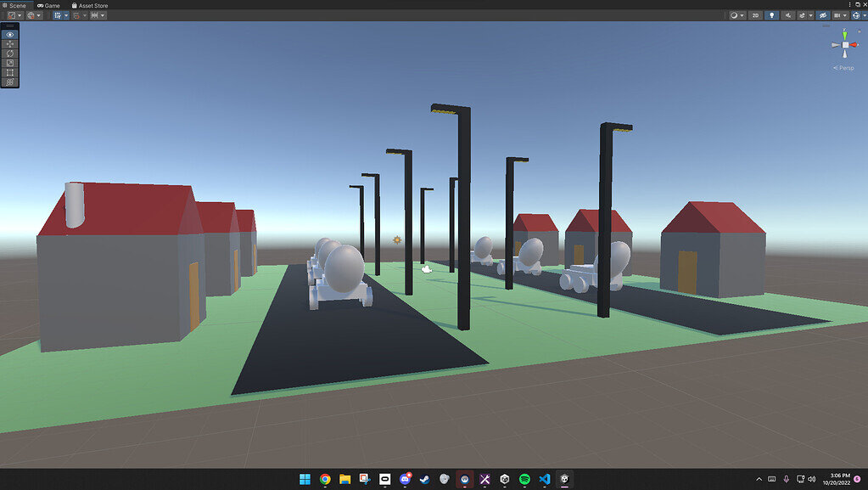This screenshot has height=490, width=868.
Task: Open the volume slider from the system tray
Action: (x=811, y=480)
